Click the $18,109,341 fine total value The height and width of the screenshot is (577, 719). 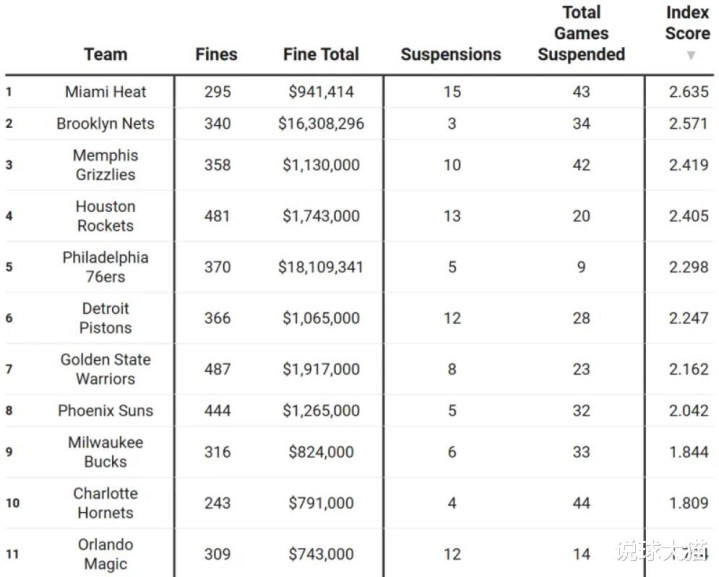(321, 267)
